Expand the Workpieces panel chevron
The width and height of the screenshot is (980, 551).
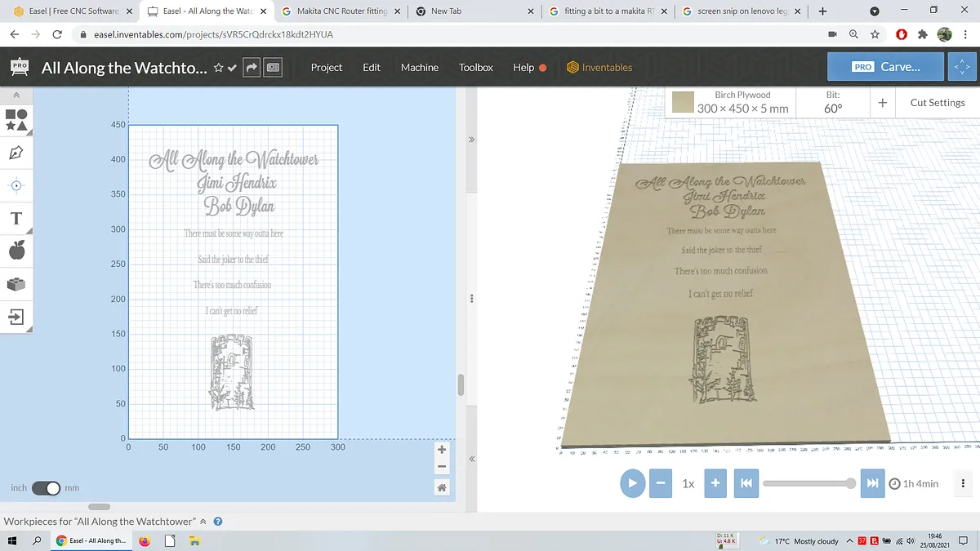pyautogui.click(x=203, y=522)
